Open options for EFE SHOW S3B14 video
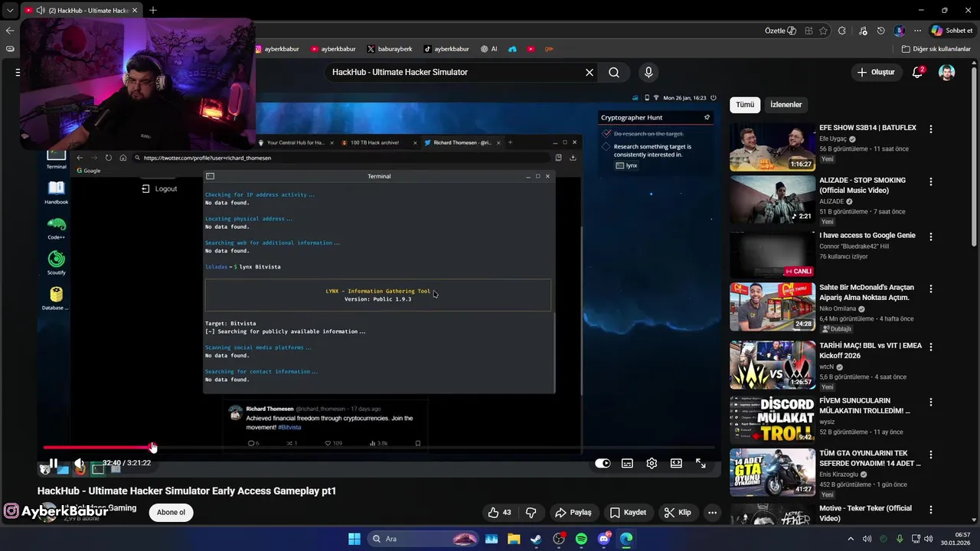The height and width of the screenshot is (551, 980). pyautogui.click(x=931, y=129)
